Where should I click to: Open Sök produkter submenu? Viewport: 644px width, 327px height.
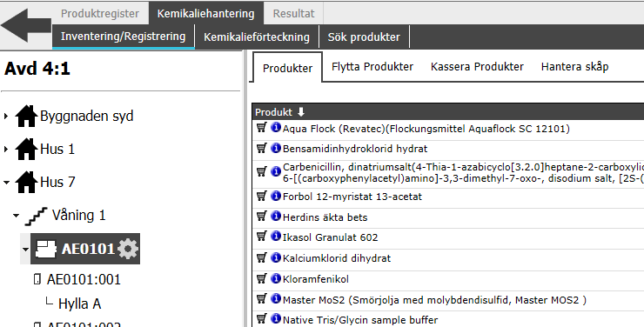click(364, 37)
